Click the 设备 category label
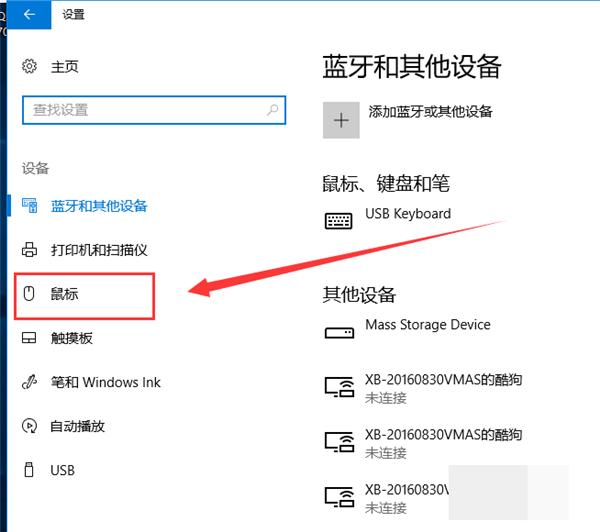This screenshot has width=600, height=532. [x=35, y=168]
